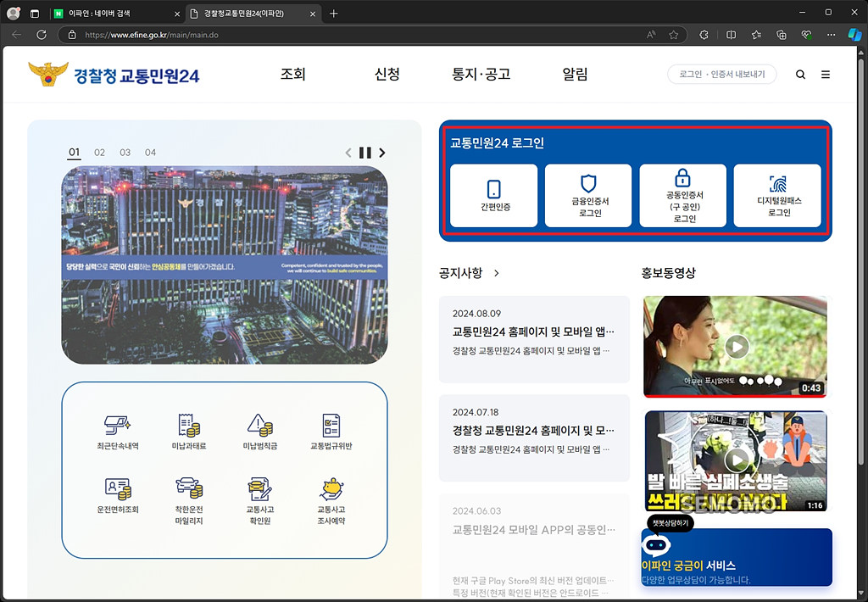This screenshot has height=602, width=868.
Task: Open the 2024.08.09 notice
Action: (x=534, y=339)
